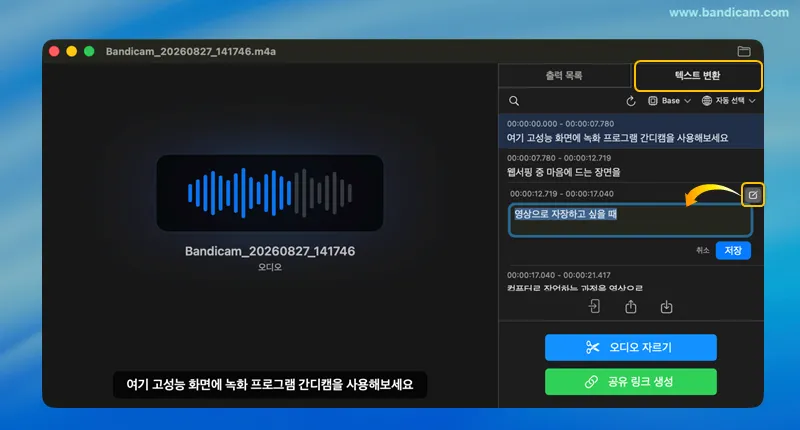
Task: Refresh the transcription with reload icon
Action: click(x=631, y=101)
